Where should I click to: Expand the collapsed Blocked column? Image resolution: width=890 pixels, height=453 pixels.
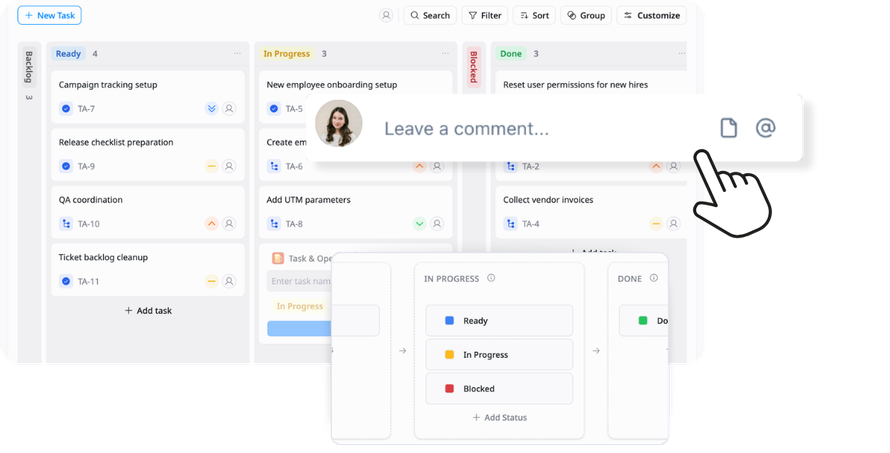[x=473, y=67]
